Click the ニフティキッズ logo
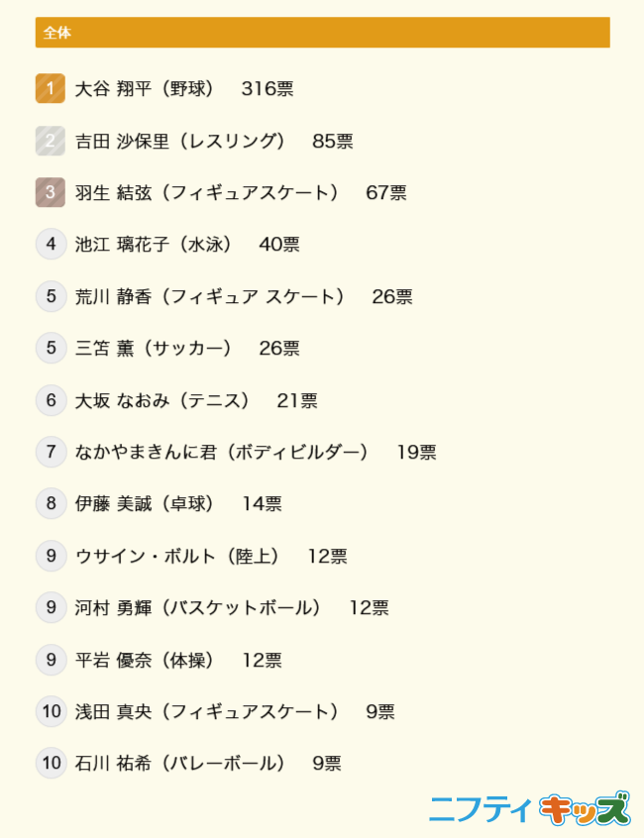 point(529,809)
